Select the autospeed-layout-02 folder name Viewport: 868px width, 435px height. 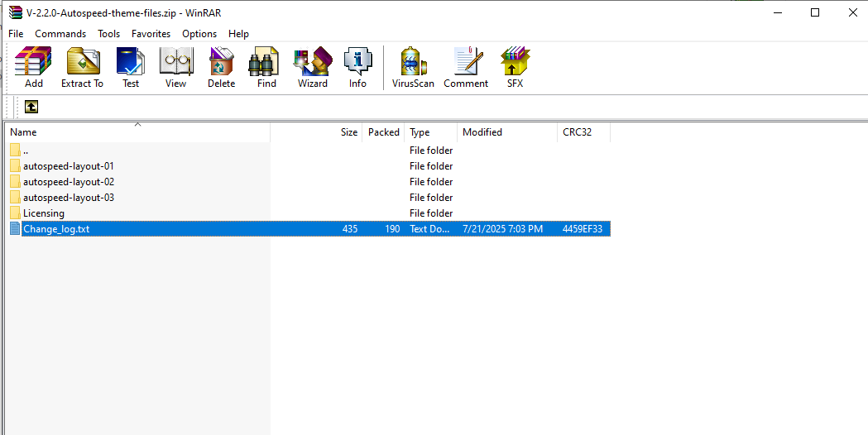pyautogui.click(x=69, y=182)
